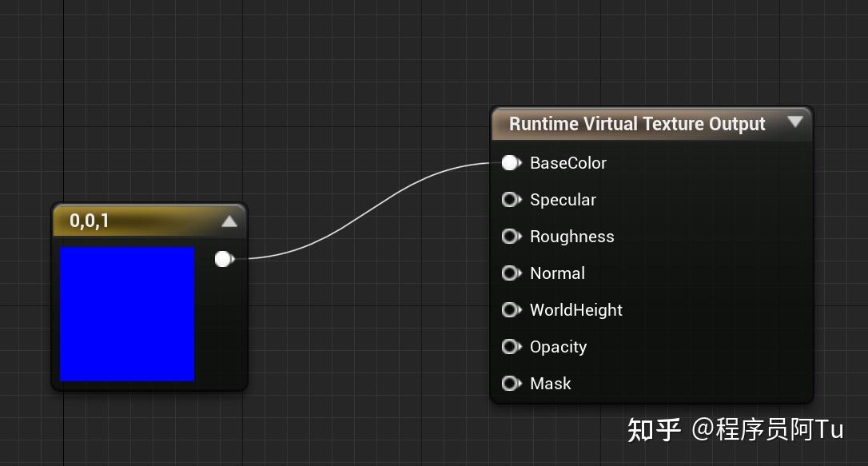Open the Runtime Virtual Texture Output dropdown arrow
Viewport: 868px width, 466px height.
click(796, 123)
